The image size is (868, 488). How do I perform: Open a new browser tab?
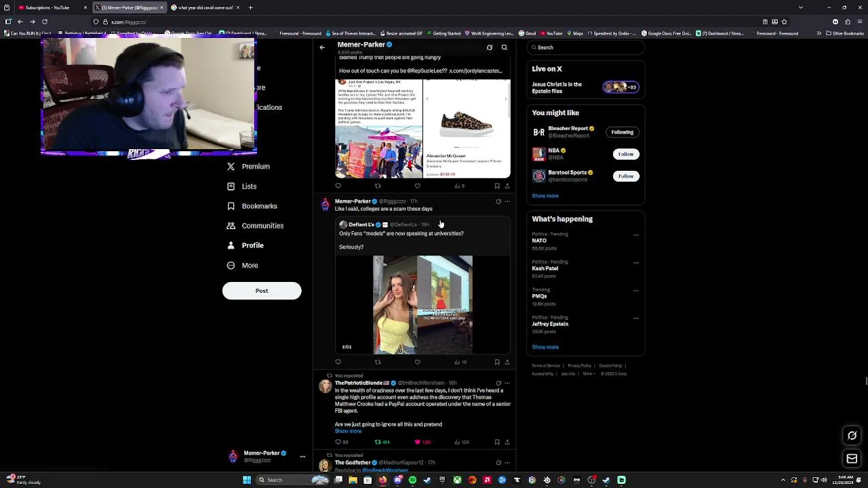251,7
